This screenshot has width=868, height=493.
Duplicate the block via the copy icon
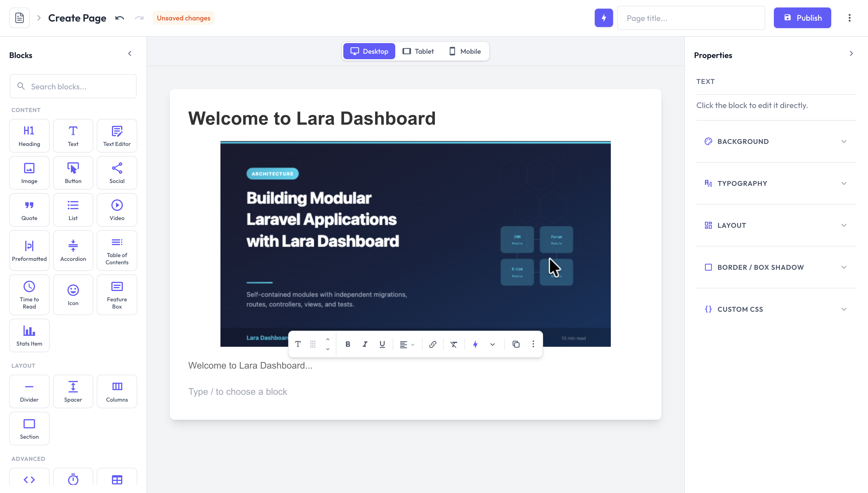point(516,344)
